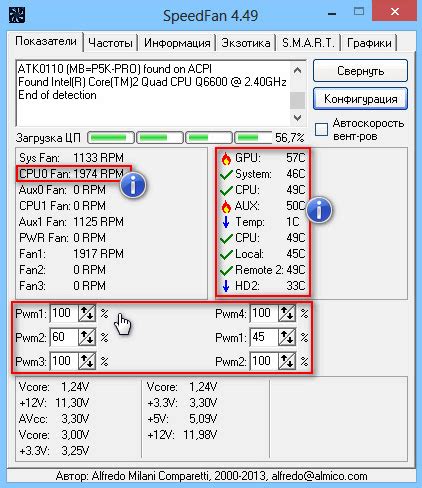Click spinner arrows of Pwm1 set to 45
This screenshot has height=488, width=422.
pyautogui.click(x=287, y=337)
